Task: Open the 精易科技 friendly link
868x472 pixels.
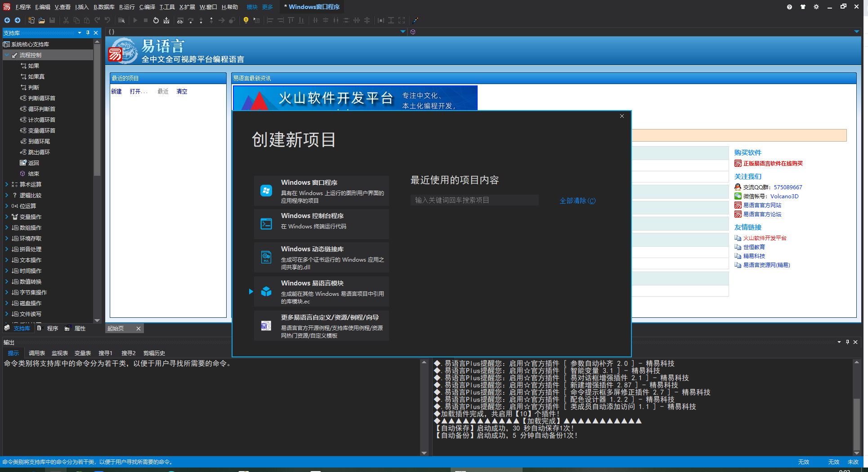Action: pyautogui.click(x=754, y=256)
